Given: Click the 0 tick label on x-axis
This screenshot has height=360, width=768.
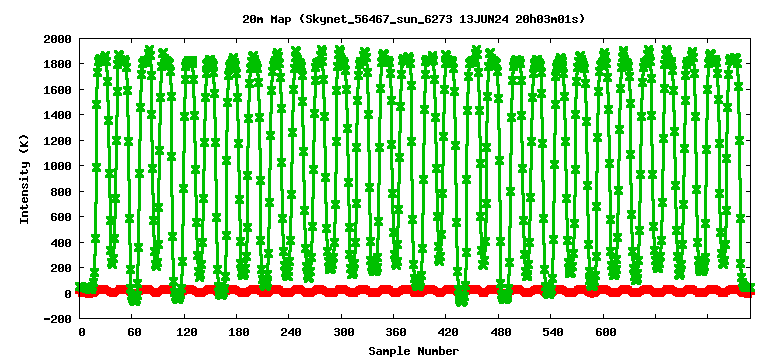Looking at the screenshot, I should click(x=82, y=332).
